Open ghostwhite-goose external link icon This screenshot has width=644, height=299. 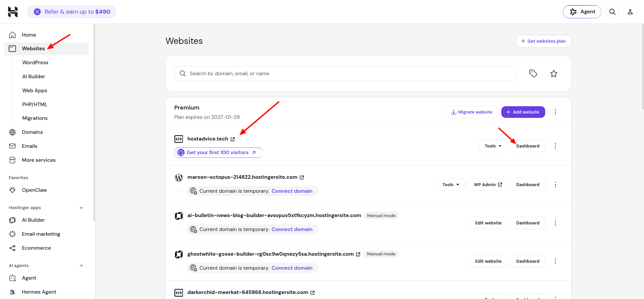point(358,254)
